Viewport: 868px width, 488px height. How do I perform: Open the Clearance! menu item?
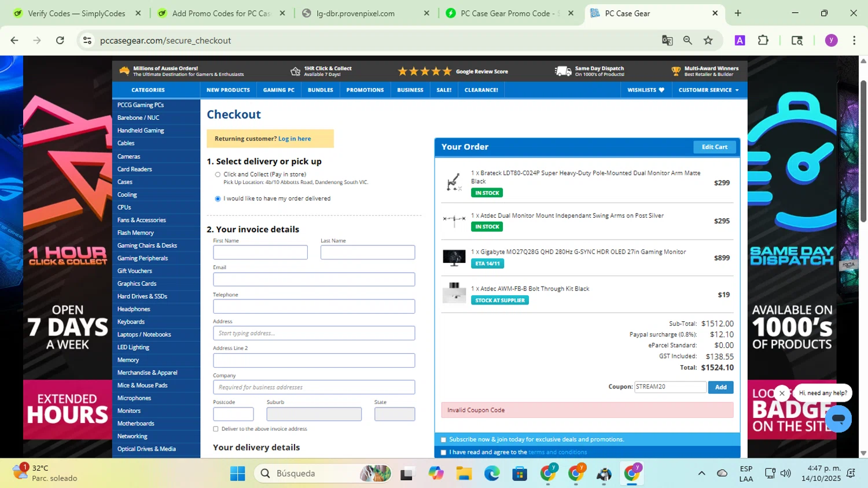click(x=481, y=90)
